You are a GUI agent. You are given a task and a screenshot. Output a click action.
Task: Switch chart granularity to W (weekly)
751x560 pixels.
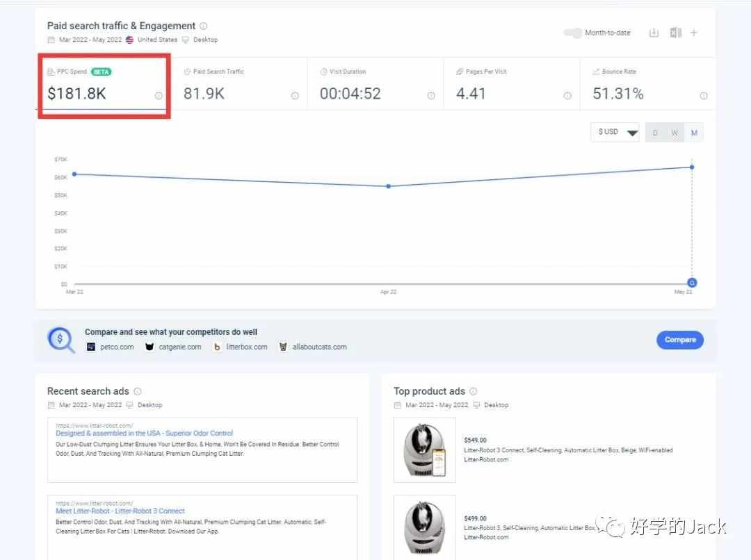coord(675,133)
